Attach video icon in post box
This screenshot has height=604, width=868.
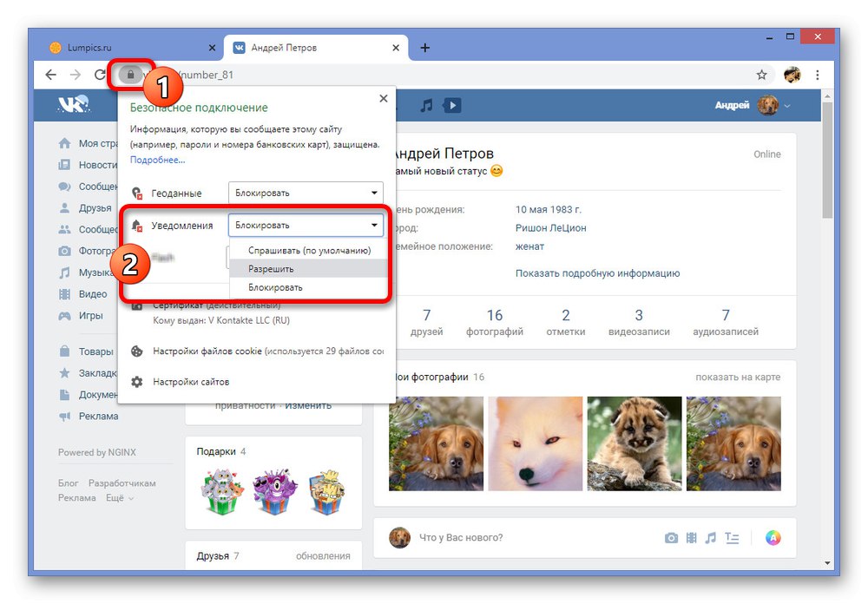692,537
